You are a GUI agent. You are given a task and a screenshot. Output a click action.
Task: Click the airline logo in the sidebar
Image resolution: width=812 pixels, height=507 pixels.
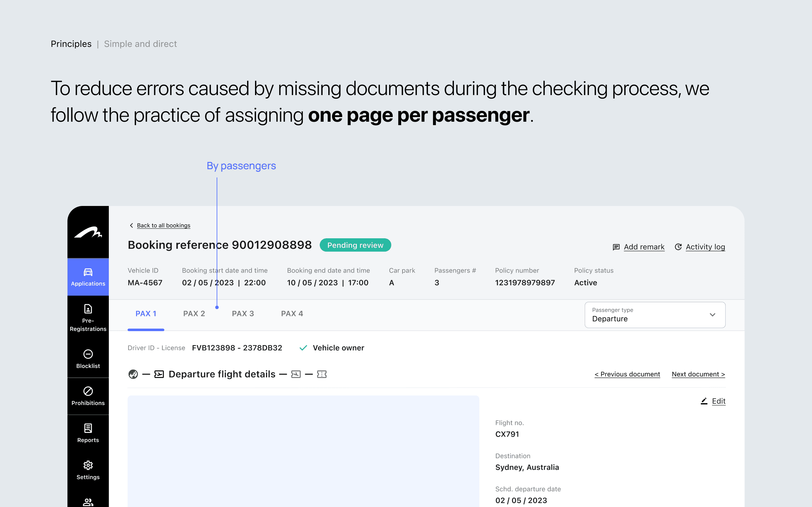click(88, 232)
